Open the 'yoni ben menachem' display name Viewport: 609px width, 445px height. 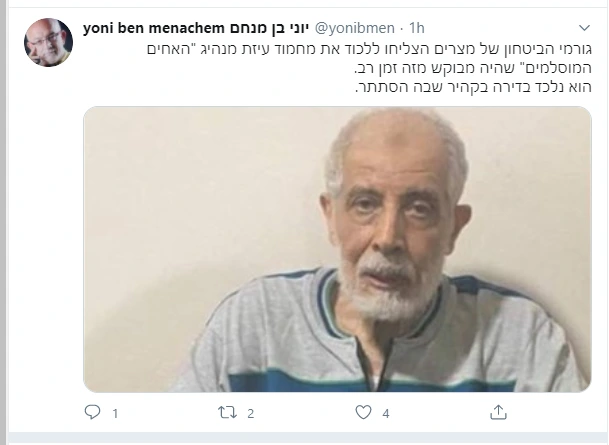154,28
